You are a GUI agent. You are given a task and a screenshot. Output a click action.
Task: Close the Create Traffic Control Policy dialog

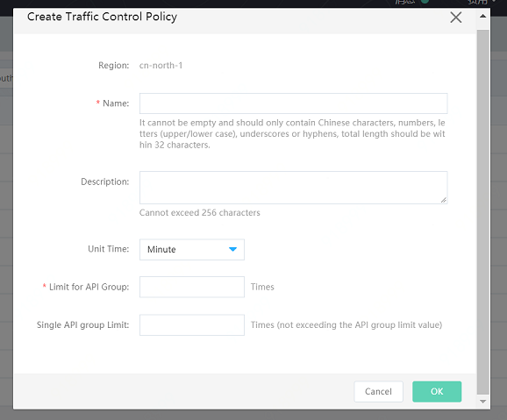[x=456, y=18]
